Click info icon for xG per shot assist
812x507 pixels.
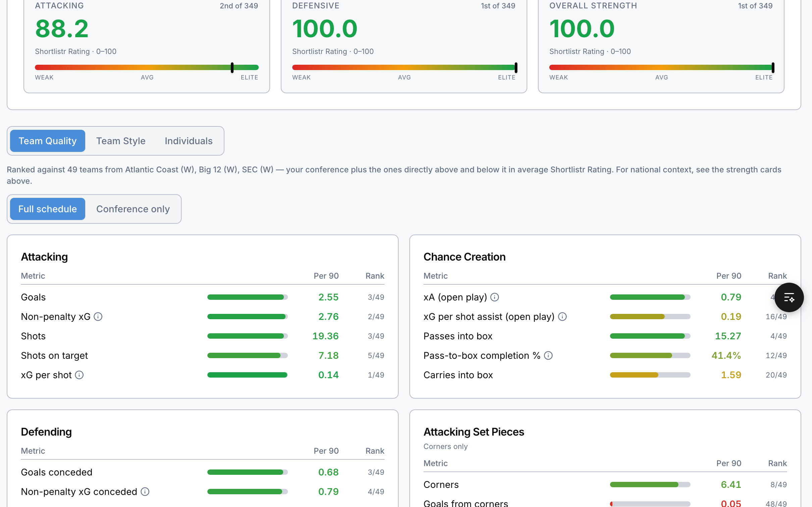point(562,317)
